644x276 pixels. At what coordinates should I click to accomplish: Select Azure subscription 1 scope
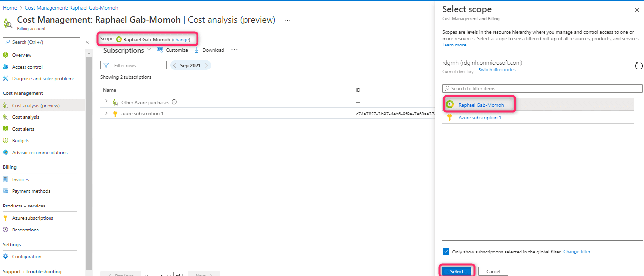click(x=480, y=118)
